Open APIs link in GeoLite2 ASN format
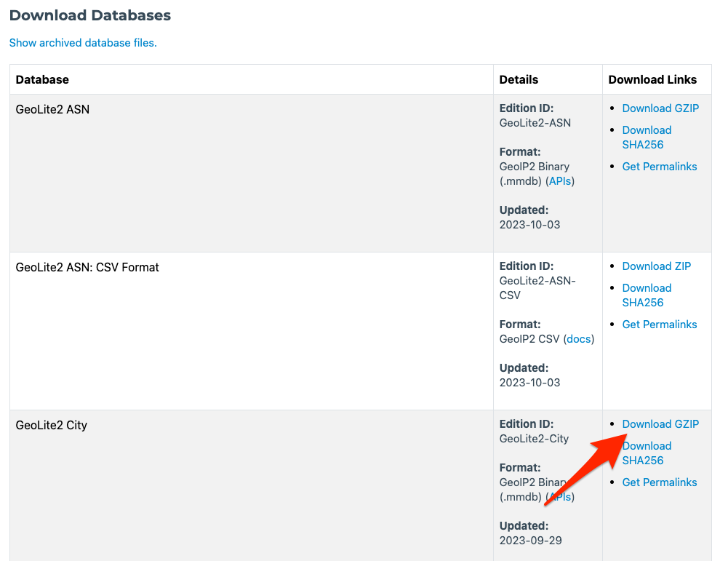This screenshot has width=728, height=561. (x=560, y=181)
